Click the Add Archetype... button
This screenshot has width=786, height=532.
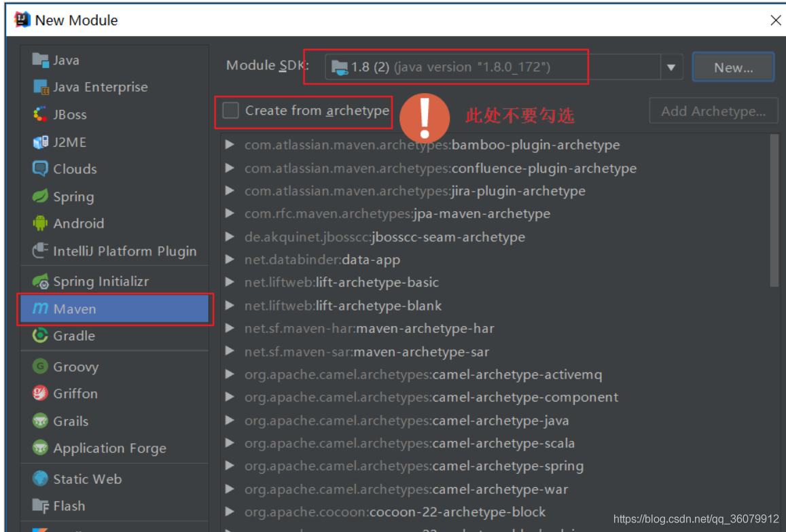[x=713, y=111]
